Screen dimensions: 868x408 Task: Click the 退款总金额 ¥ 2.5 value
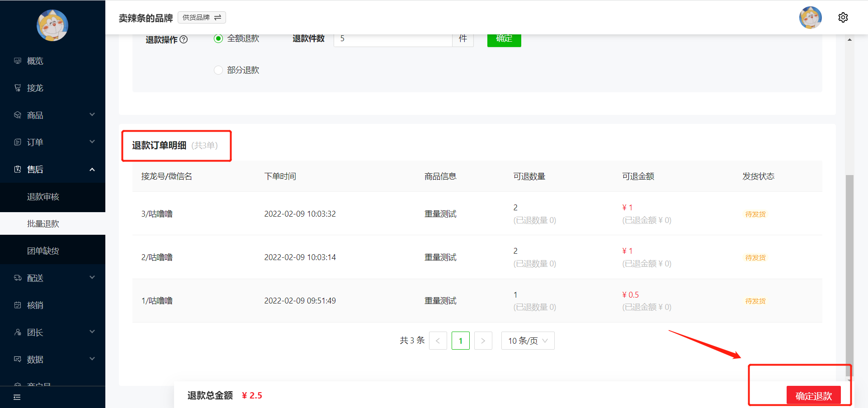pyautogui.click(x=252, y=395)
